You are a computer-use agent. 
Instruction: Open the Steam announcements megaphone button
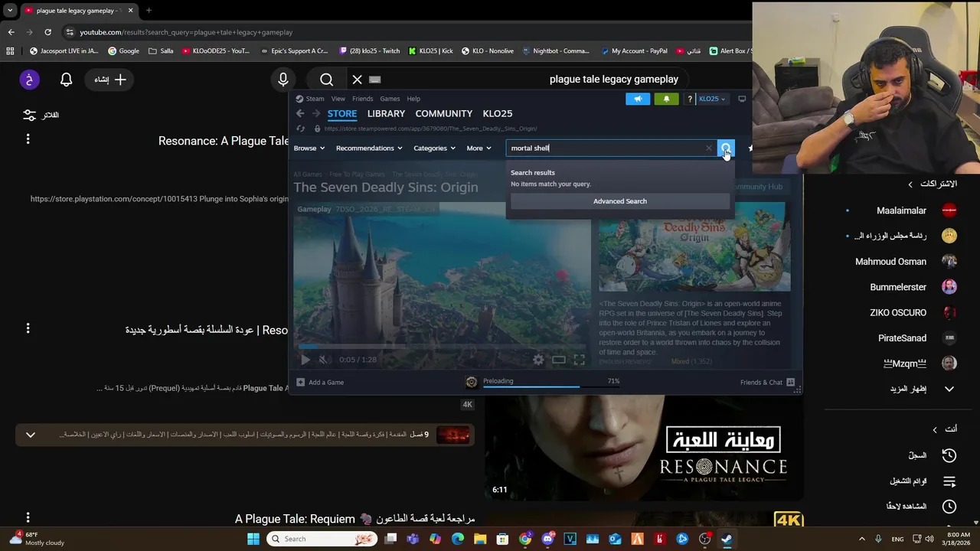(638, 99)
